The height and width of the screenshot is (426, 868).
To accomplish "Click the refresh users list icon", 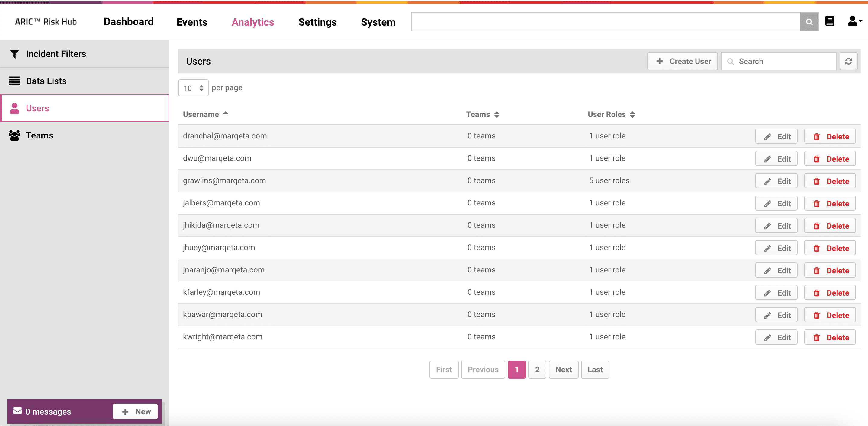I will (x=848, y=61).
